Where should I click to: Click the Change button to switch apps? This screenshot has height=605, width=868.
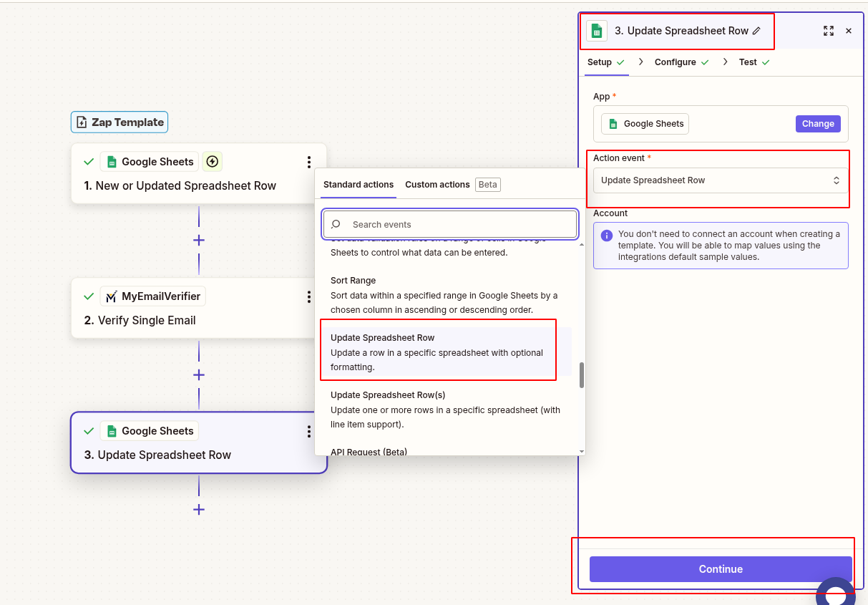(x=818, y=123)
